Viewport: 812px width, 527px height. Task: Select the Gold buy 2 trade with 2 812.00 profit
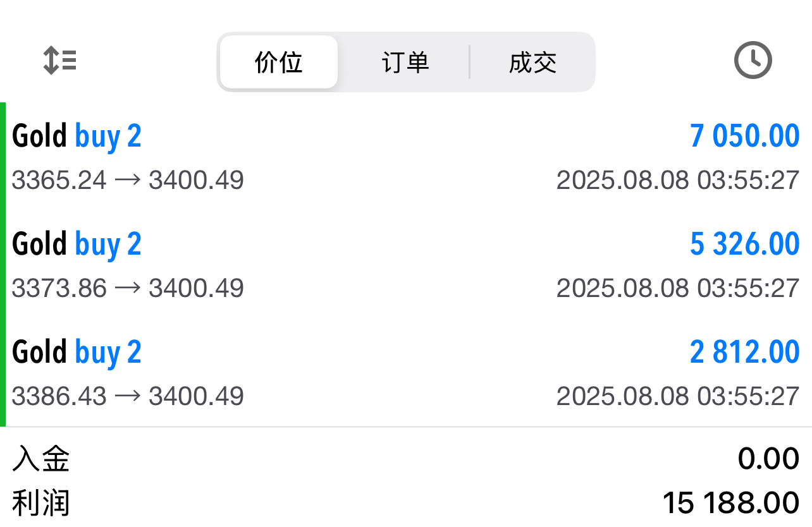click(406, 373)
